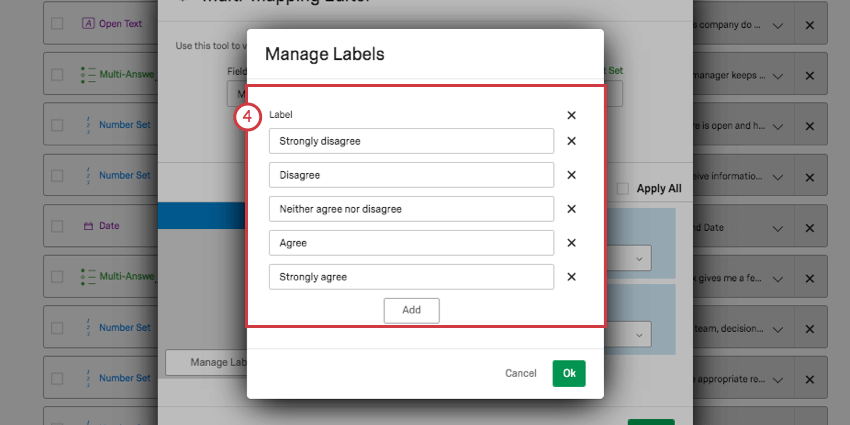
Task: Remove the Disagree label
Action: (571, 175)
